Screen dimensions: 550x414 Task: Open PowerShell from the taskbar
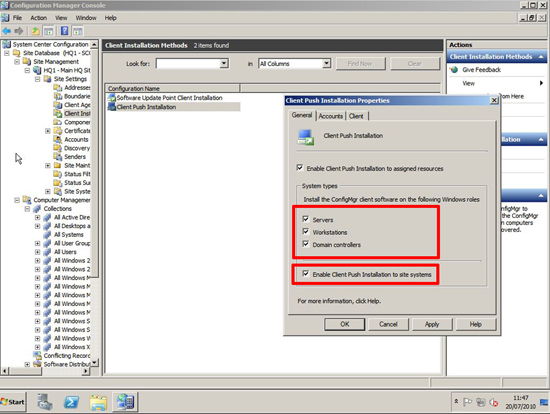point(71,402)
